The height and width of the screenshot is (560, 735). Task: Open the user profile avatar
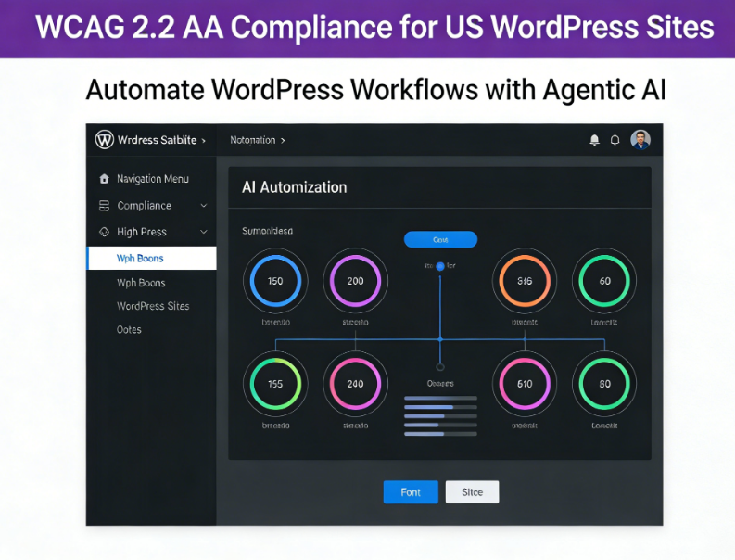(640, 140)
